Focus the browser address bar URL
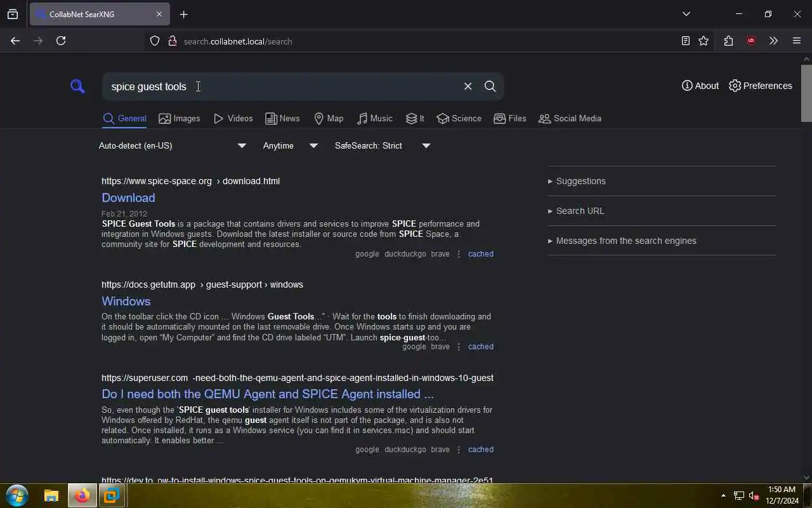 (238, 41)
